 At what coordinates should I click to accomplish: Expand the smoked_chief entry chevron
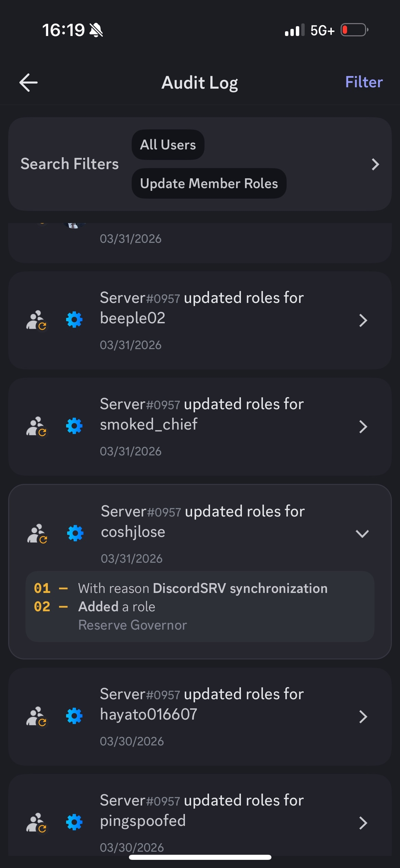tap(363, 427)
